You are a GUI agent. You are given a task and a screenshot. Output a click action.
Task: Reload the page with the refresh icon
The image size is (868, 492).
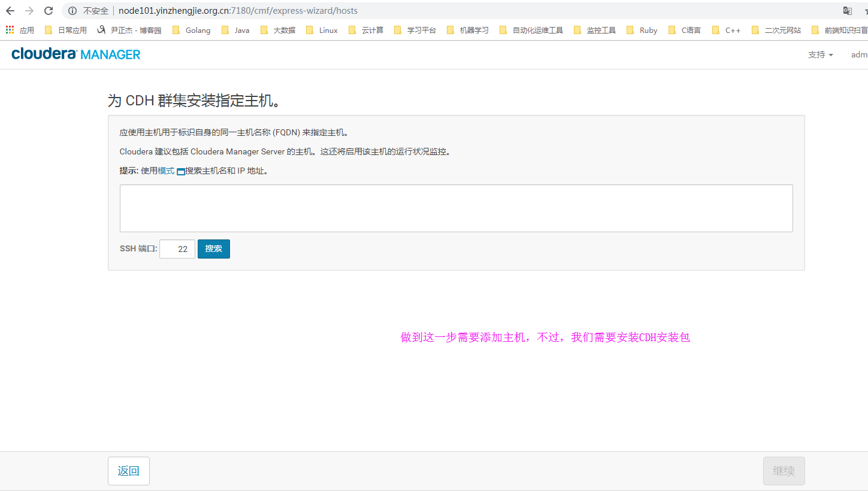click(49, 11)
